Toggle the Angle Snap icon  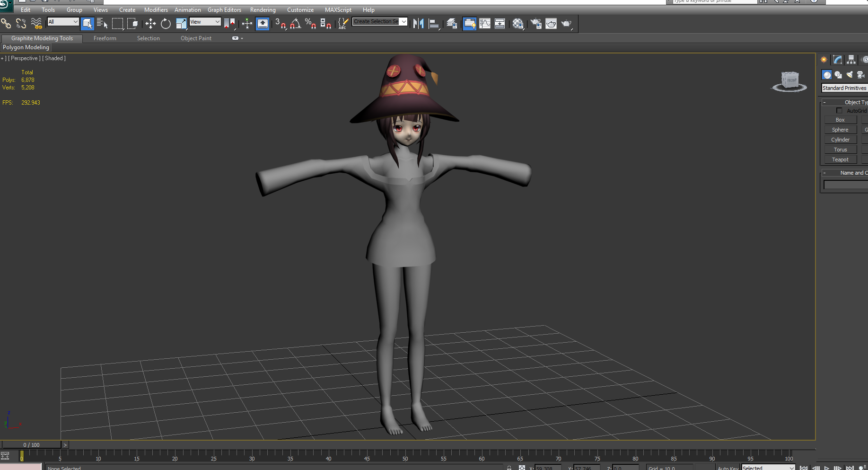click(296, 23)
